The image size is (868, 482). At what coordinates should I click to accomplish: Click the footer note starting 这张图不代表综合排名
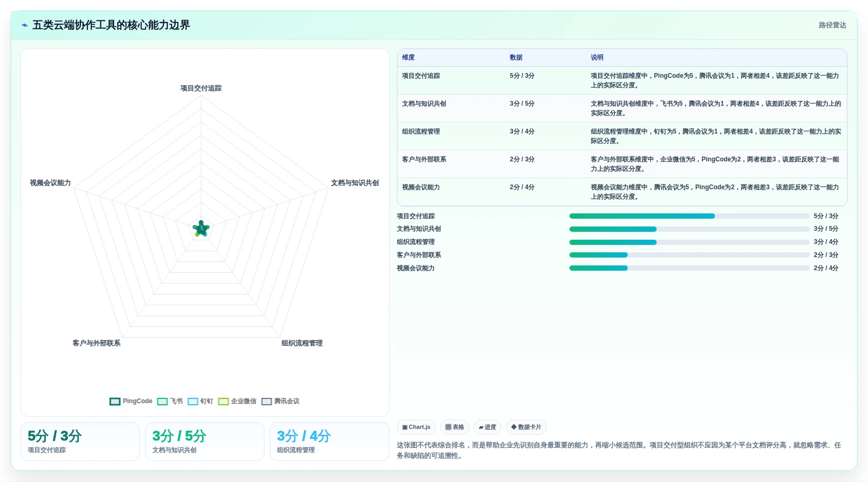[x=619, y=450]
